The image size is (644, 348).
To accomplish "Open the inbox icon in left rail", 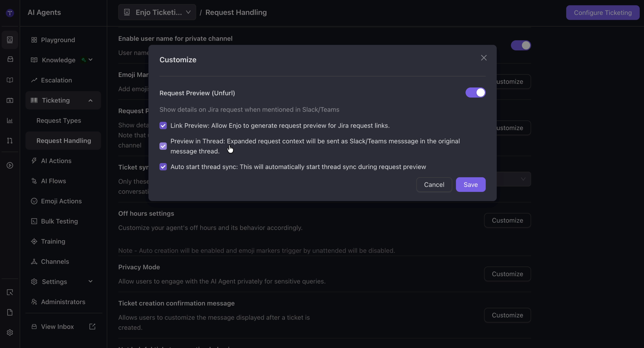I will tap(10, 59).
